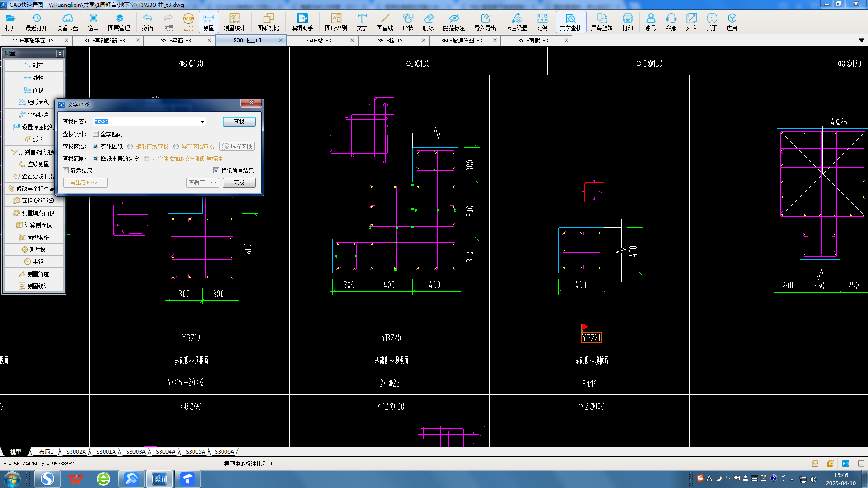The image size is (868, 488).
Task: Select 本软件添加的文字和测量标注 radio option
Action: click(x=146, y=159)
